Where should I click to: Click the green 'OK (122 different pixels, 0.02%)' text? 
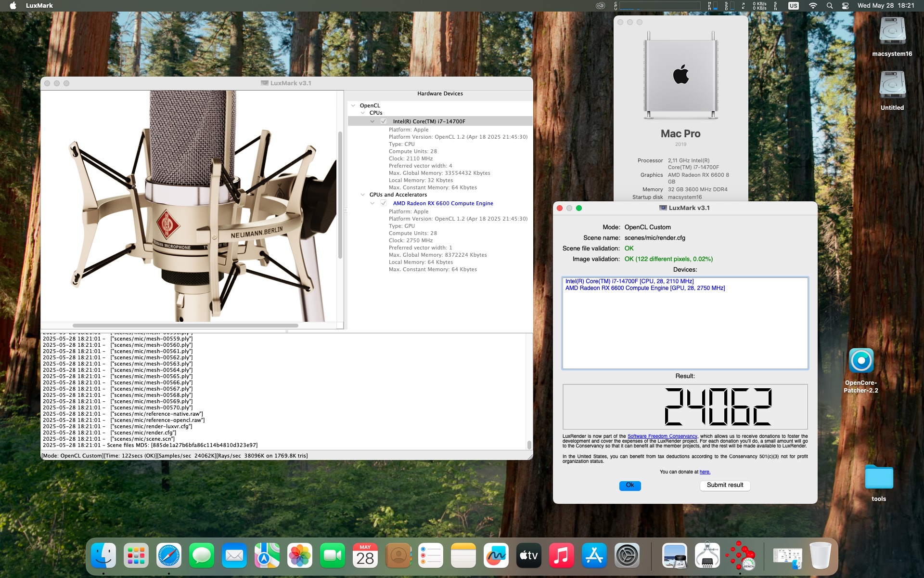pos(668,259)
